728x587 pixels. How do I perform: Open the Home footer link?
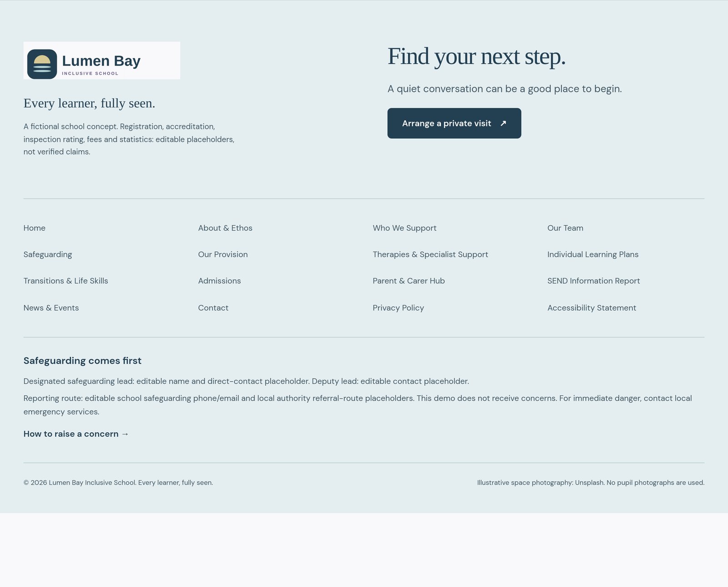coord(35,228)
